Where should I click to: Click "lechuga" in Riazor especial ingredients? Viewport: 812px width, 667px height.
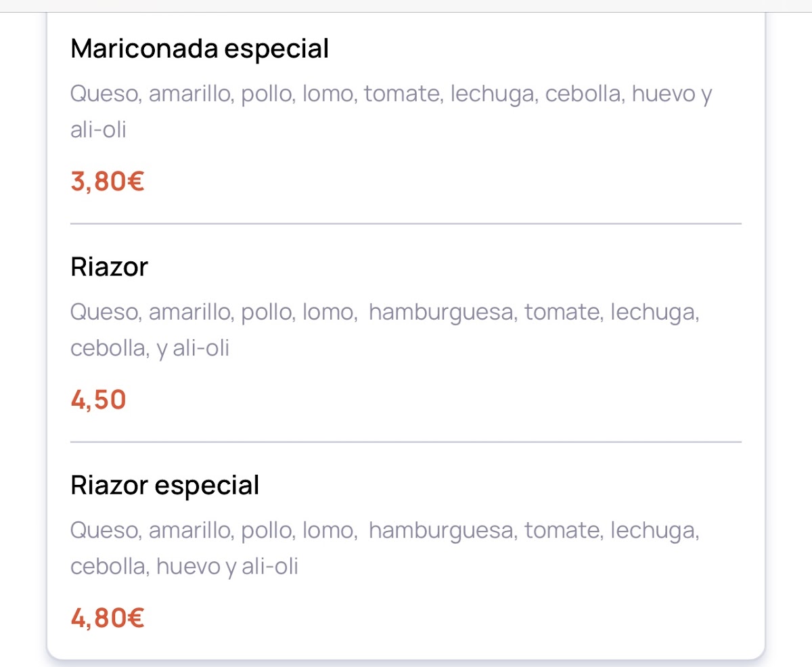[654, 531]
